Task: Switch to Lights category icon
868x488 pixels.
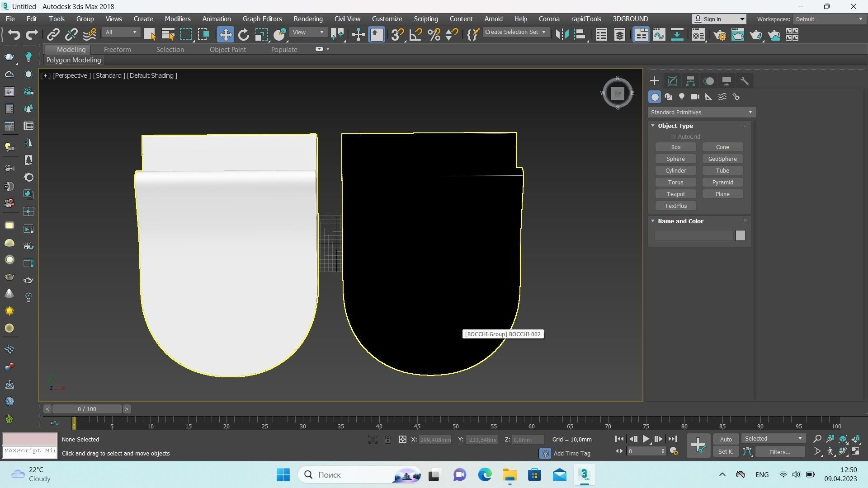Action: [682, 97]
